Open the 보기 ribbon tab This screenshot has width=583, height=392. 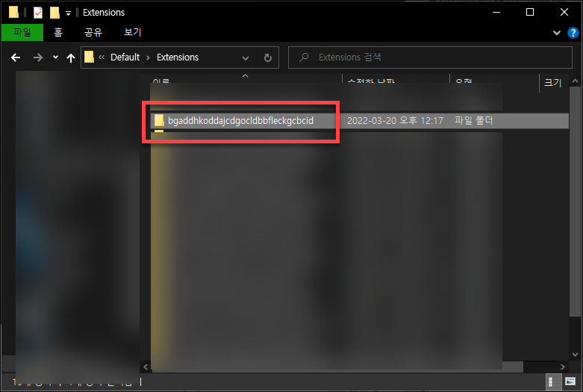132,32
